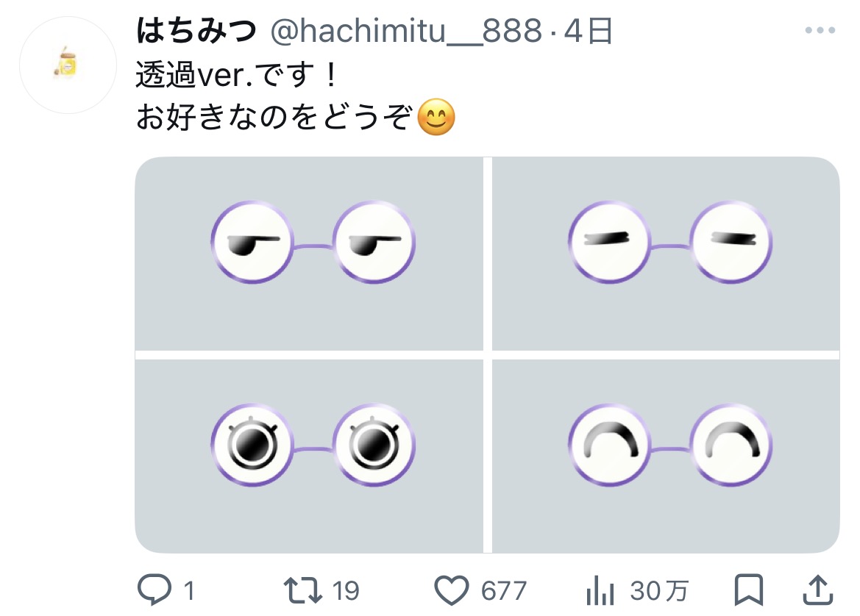This screenshot has height=616, width=860.
Task: Open the bottom-left glasses image with round eyes
Action: tap(309, 455)
